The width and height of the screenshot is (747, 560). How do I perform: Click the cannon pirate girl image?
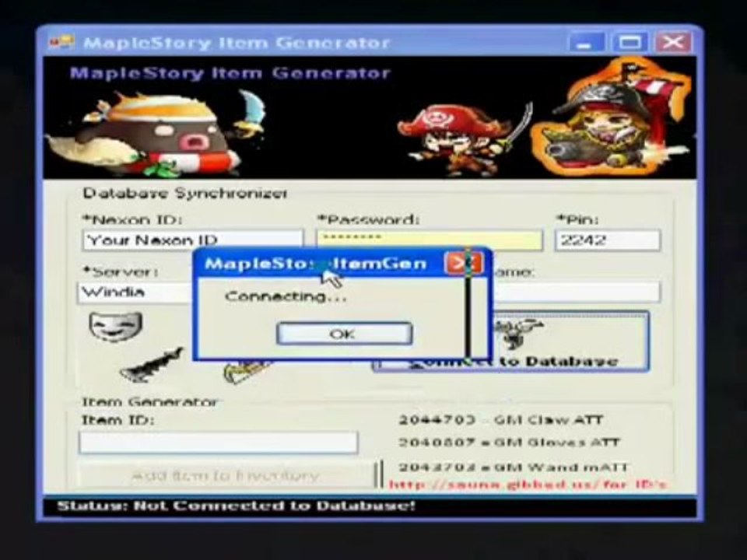coord(612,117)
